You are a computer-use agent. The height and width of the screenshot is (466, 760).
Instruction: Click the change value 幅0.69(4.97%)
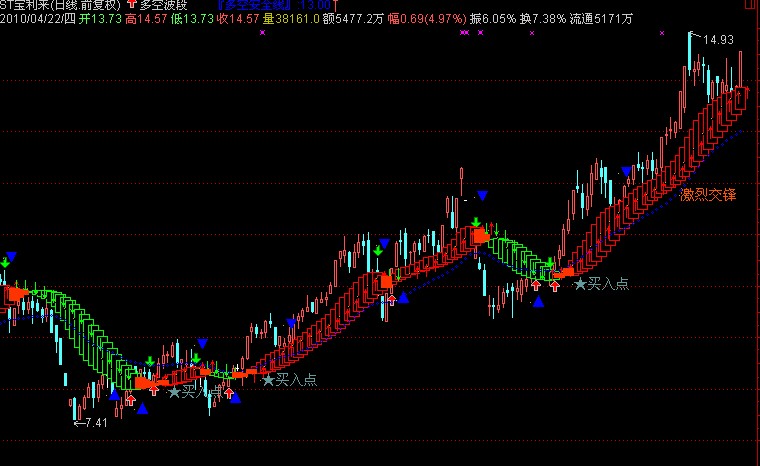[x=427, y=19]
